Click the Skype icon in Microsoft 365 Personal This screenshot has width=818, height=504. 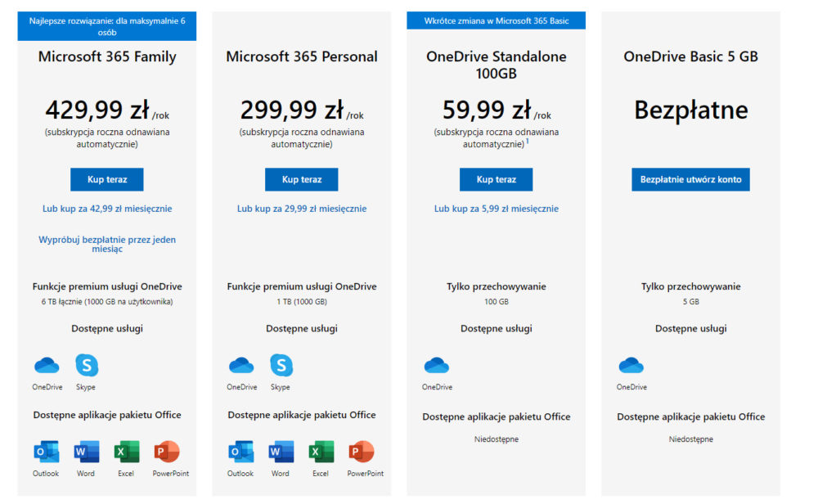pos(281,365)
